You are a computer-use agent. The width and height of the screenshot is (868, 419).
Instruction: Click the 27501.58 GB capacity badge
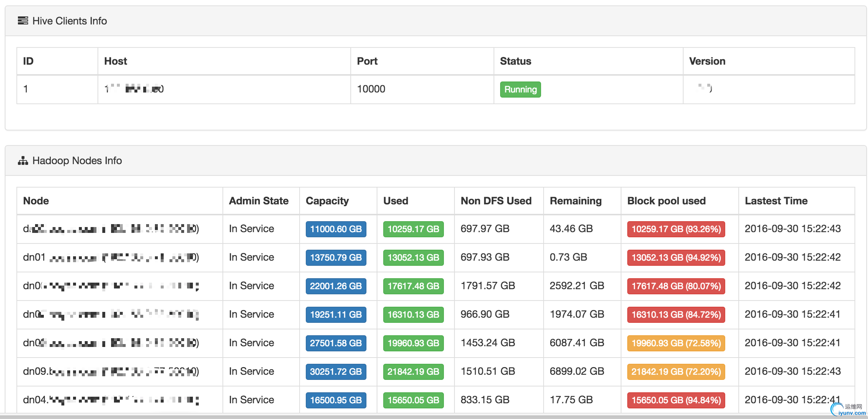336,343
